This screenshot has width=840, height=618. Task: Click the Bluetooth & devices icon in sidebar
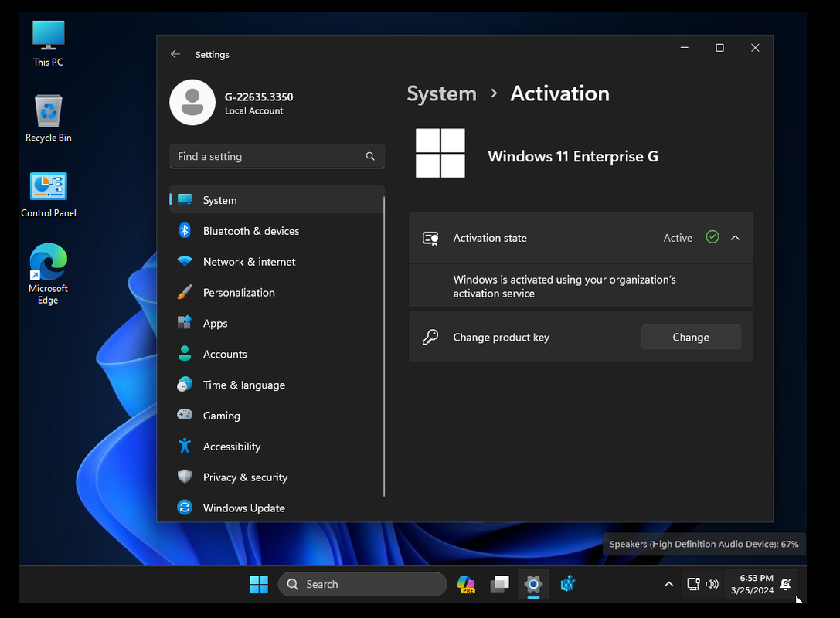tap(185, 230)
